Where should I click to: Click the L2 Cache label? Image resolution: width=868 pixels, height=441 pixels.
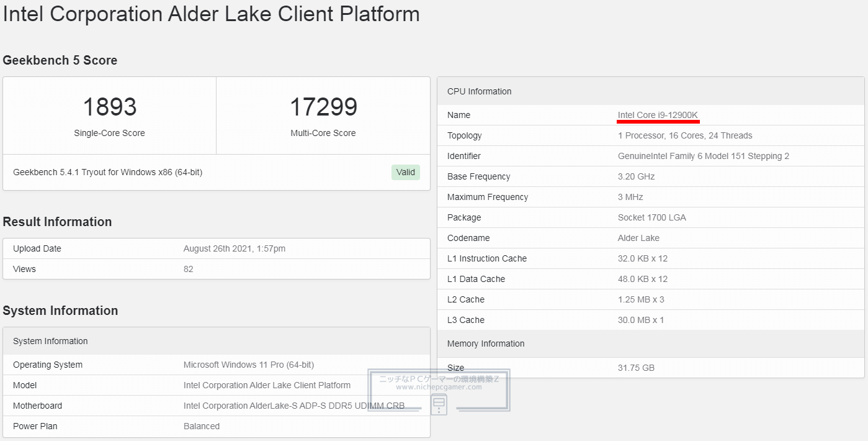tap(466, 299)
